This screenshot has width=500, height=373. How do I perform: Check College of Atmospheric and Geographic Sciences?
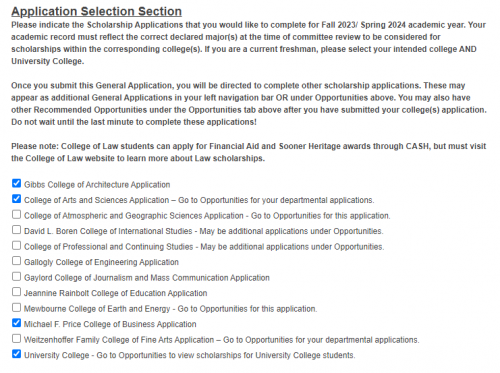[x=16, y=214]
